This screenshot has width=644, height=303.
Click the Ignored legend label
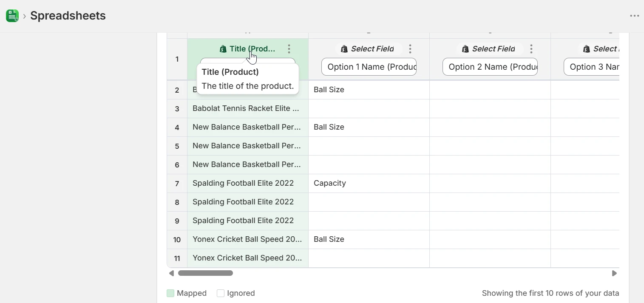(x=241, y=293)
